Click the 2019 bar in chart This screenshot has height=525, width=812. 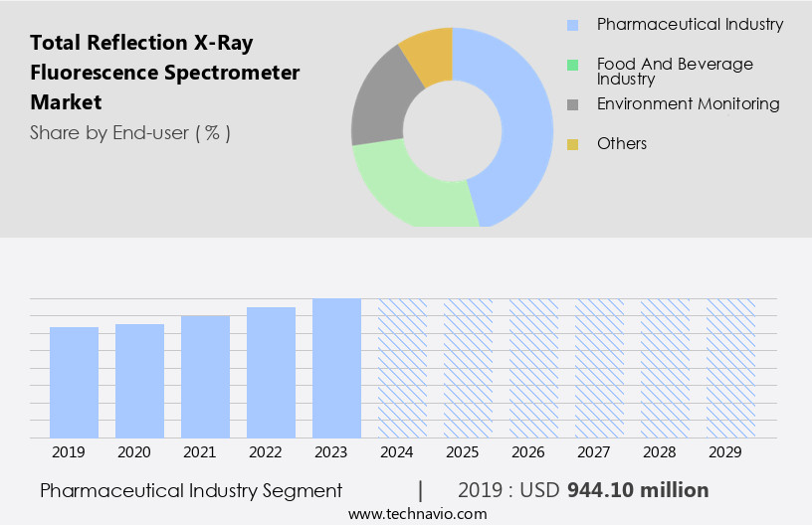[74, 383]
